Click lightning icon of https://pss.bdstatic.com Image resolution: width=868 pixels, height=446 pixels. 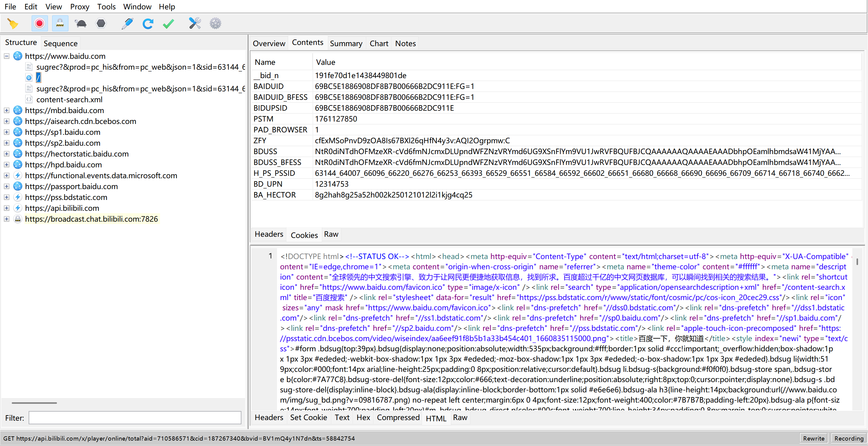(18, 197)
